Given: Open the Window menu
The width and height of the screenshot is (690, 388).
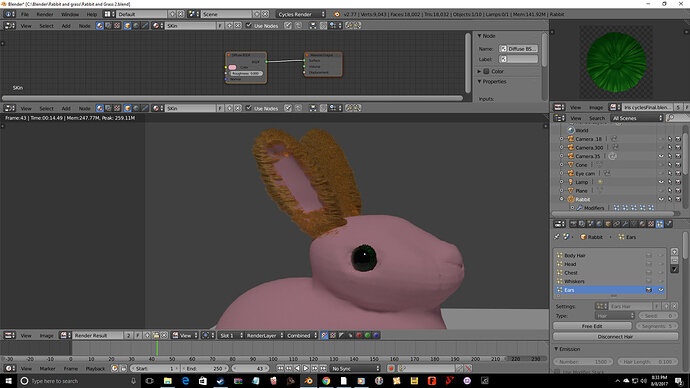Looking at the screenshot, I should (x=70, y=14).
